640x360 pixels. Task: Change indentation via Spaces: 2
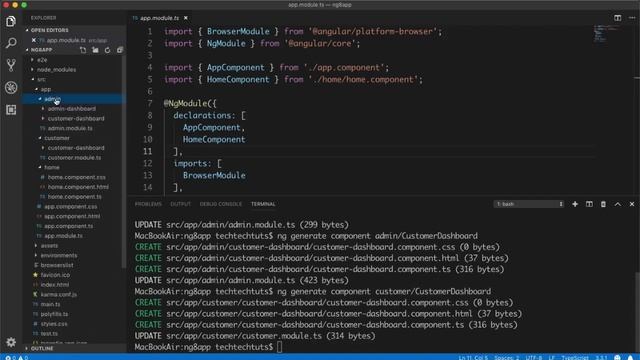(x=507, y=358)
